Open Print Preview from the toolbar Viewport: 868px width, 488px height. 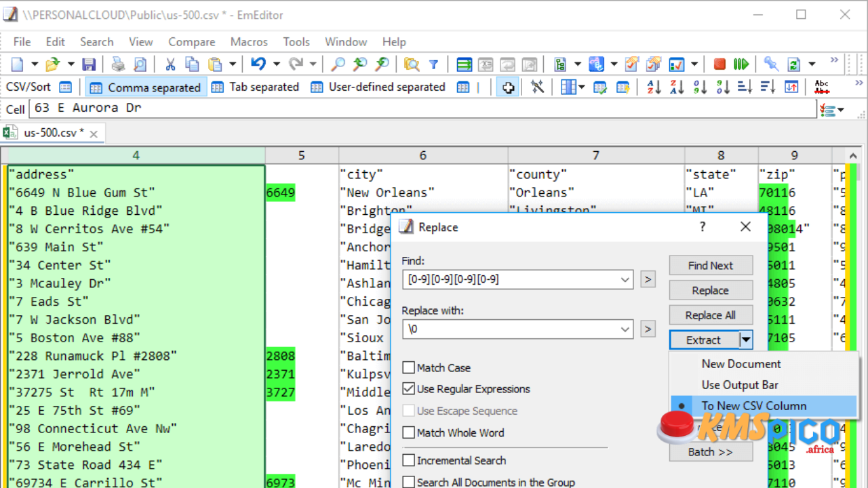tap(140, 64)
